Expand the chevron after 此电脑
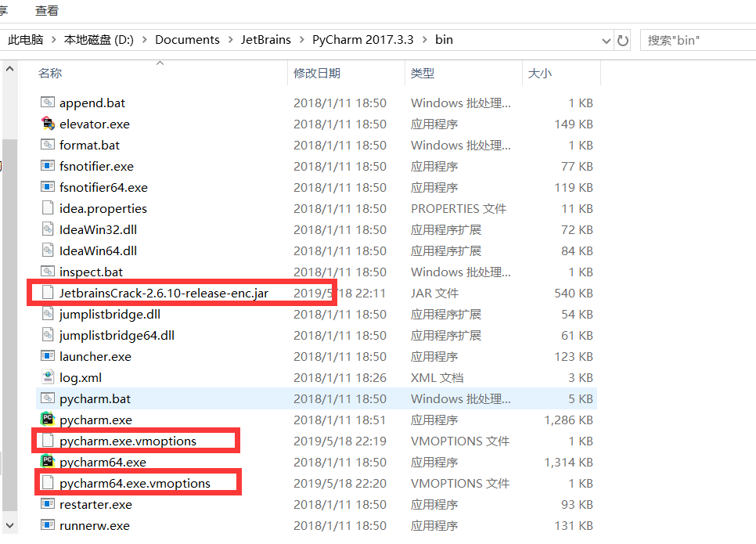 [x=53, y=40]
